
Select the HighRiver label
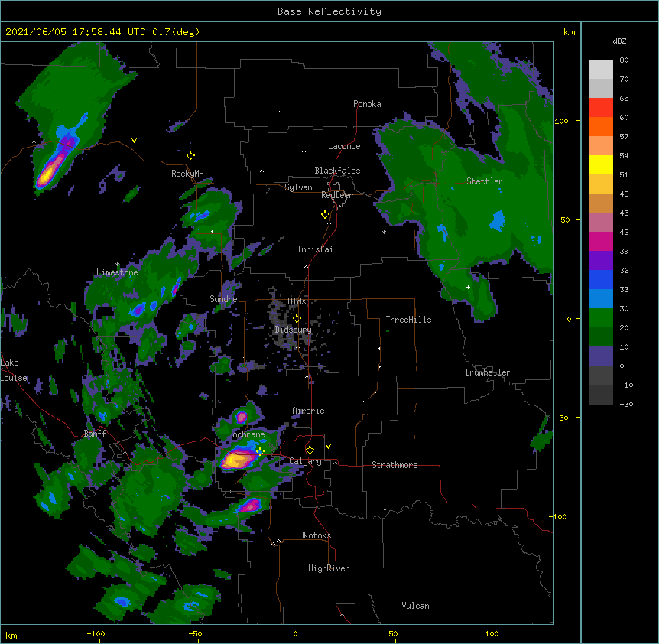[329, 568]
